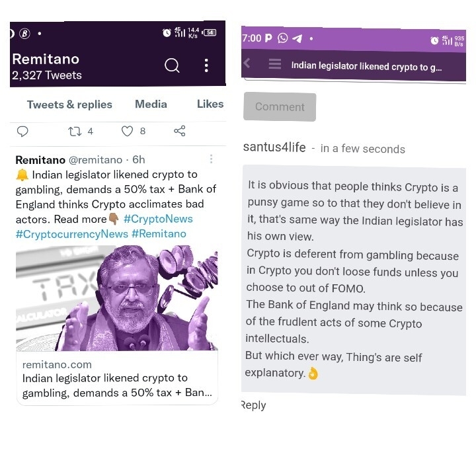Image resolution: width=476 pixels, height=476 pixels.
Task: Like the tweet with 8 likes
Action: pyautogui.click(x=127, y=131)
